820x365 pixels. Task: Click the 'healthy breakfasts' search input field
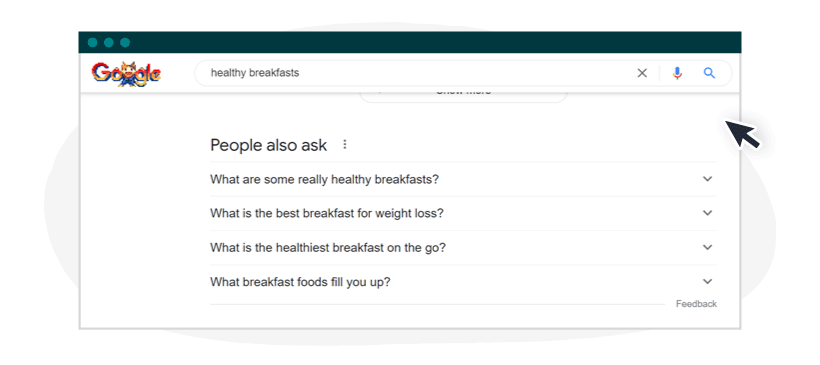pyautogui.click(x=413, y=73)
